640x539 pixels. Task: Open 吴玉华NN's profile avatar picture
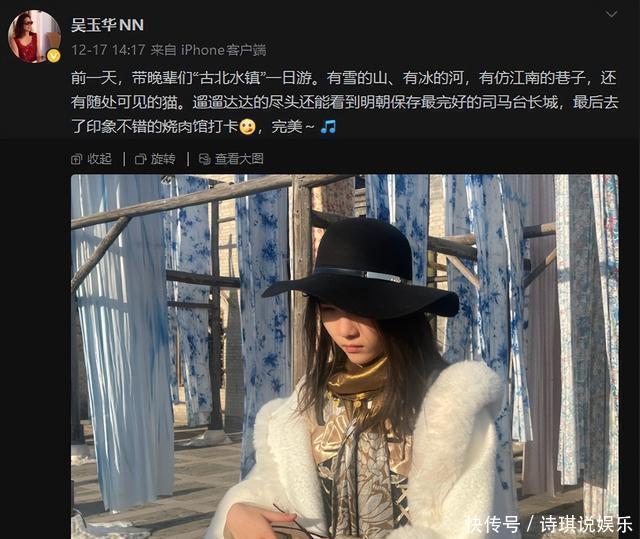pyautogui.click(x=34, y=36)
